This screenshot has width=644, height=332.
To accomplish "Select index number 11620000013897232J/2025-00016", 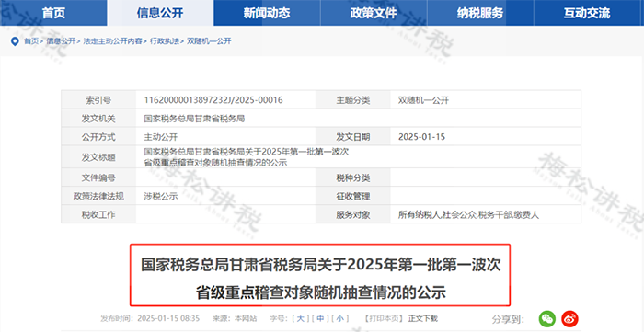I will click(x=213, y=99).
